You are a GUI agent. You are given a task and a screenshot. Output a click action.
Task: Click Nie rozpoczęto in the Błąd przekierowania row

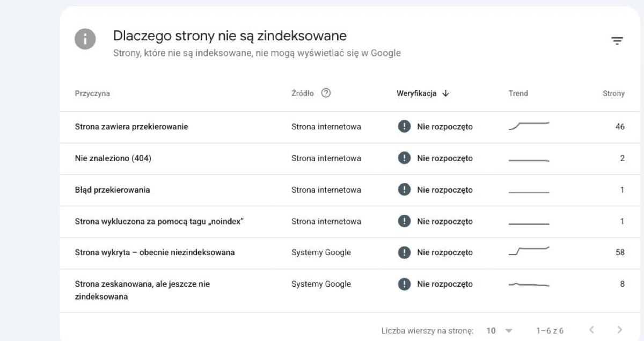(445, 190)
